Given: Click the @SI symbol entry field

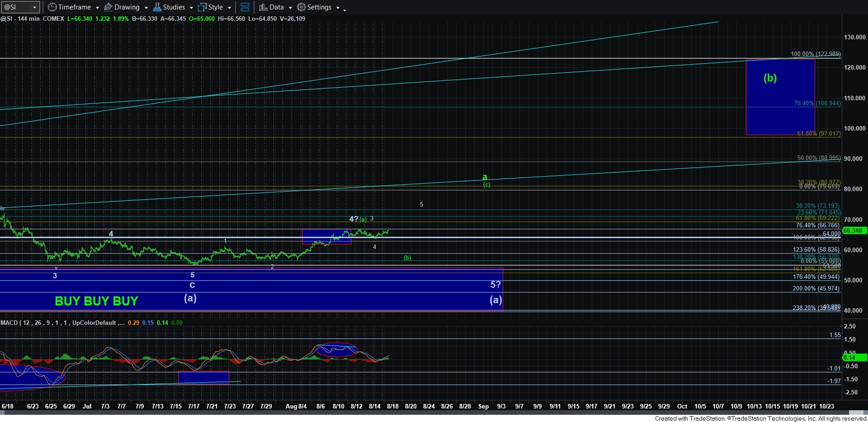Looking at the screenshot, I should pos(17,7).
